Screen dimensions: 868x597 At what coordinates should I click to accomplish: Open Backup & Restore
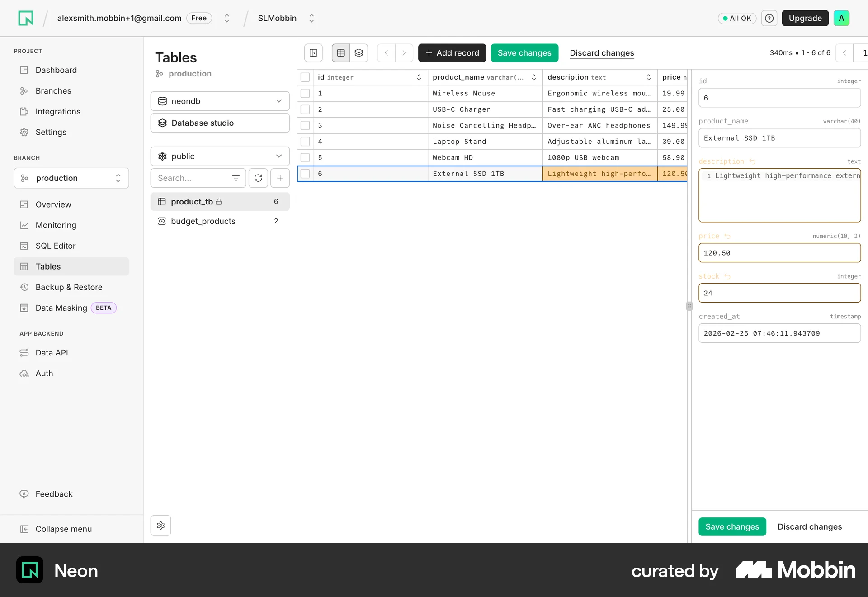(x=71, y=287)
